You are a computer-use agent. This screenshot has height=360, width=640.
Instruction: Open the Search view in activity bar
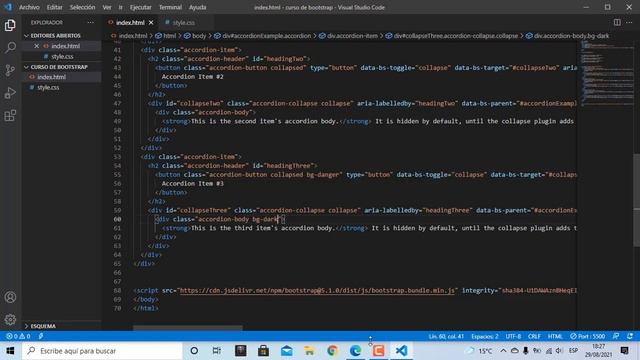[x=10, y=47]
